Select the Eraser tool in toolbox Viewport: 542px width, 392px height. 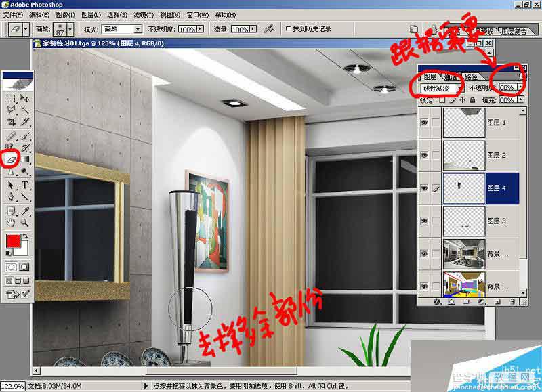tap(11, 160)
